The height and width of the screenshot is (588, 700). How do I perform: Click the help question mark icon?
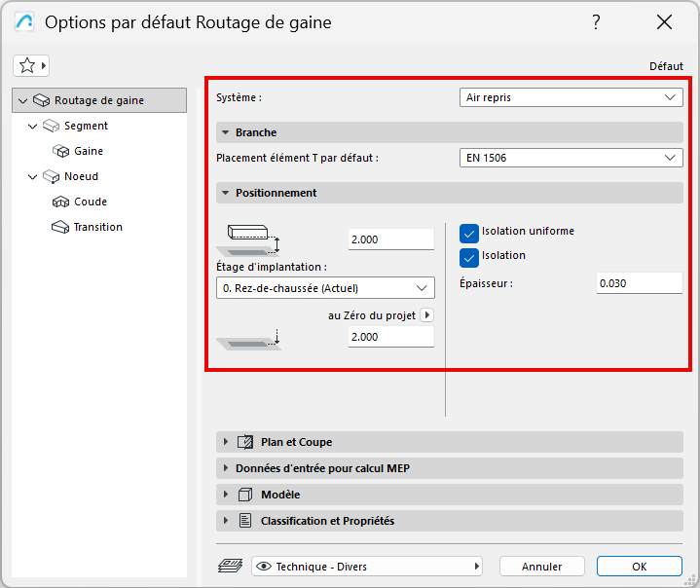596,22
